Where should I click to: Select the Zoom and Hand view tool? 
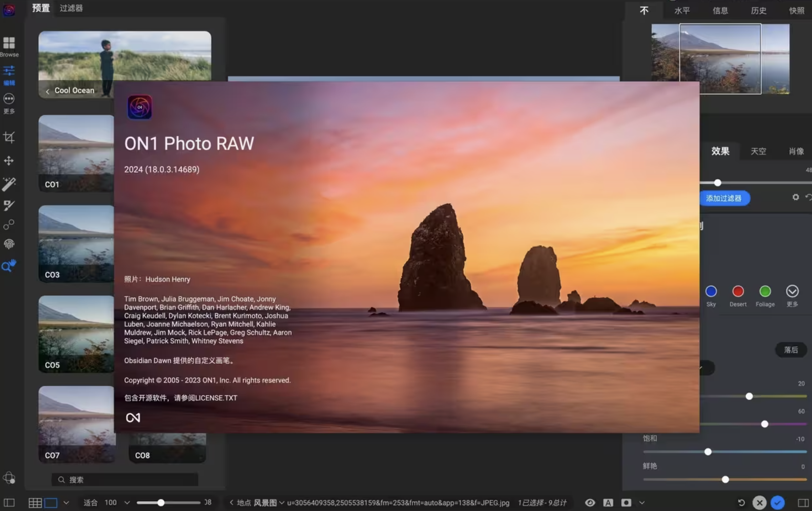pos(9,266)
